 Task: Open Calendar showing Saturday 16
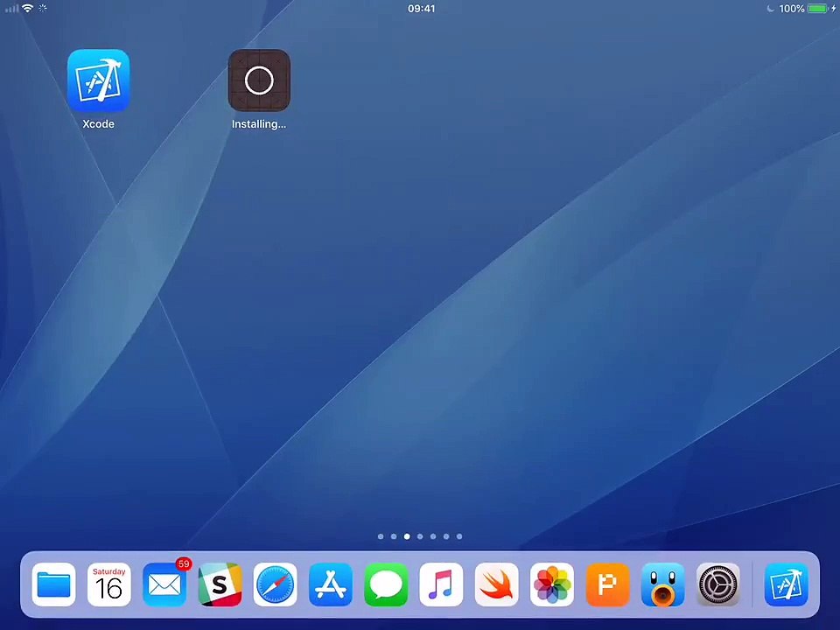click(x=108, y=584)
